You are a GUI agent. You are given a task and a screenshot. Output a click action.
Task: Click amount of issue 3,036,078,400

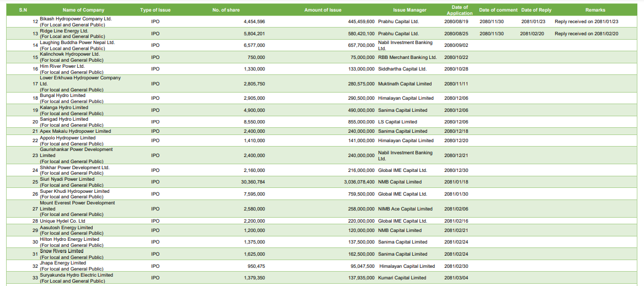(x=359, y=182)
